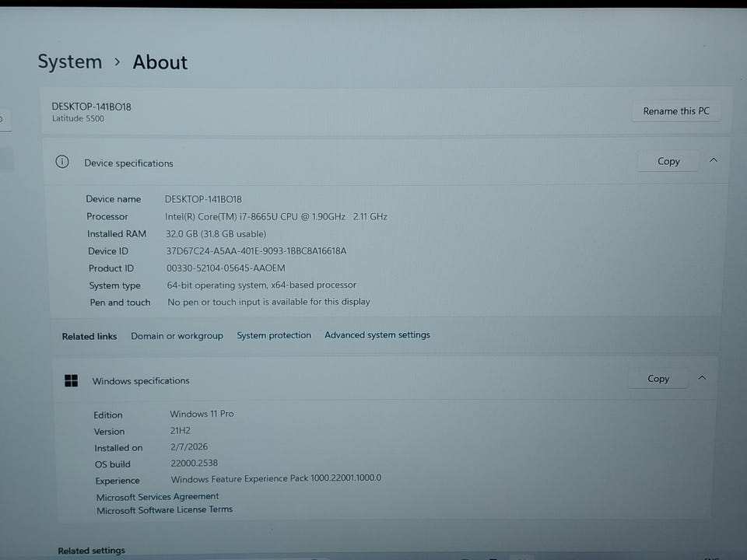This screenshot has height=560, width=747.
Task: Collapse the Windows specifications section chevron
Action: pyautogui.click(x=702, y=378)
